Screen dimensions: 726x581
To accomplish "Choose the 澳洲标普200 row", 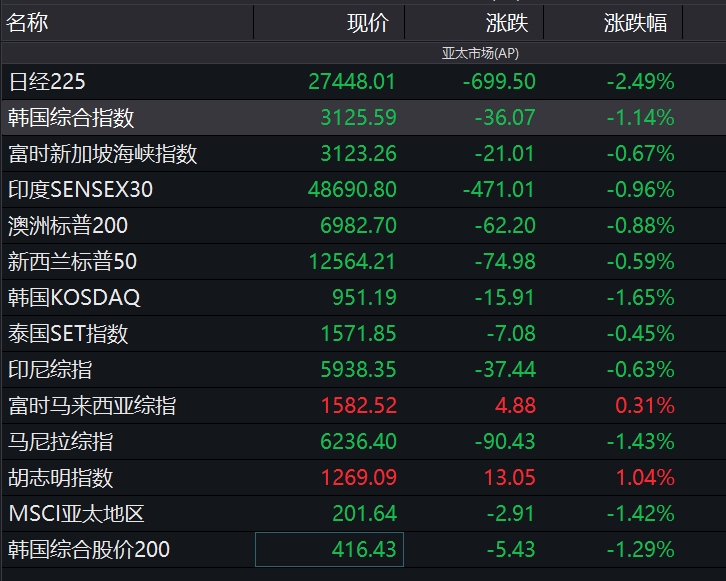I will pos(363,226).
